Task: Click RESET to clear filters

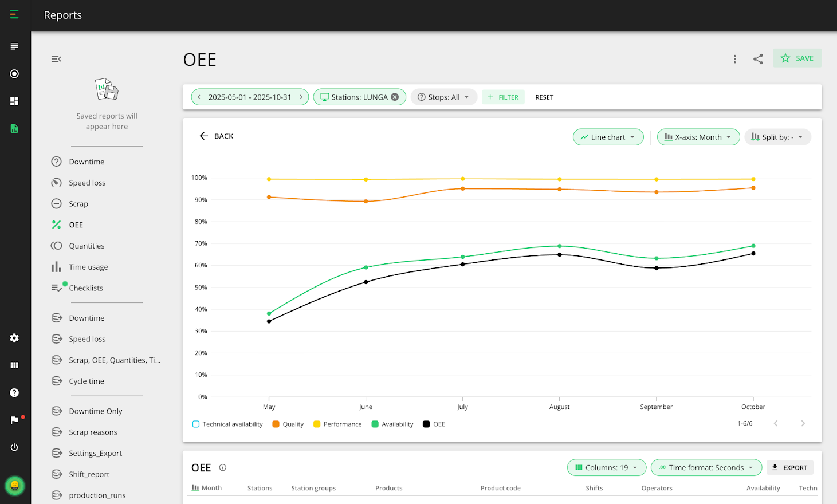Action: 544,97
